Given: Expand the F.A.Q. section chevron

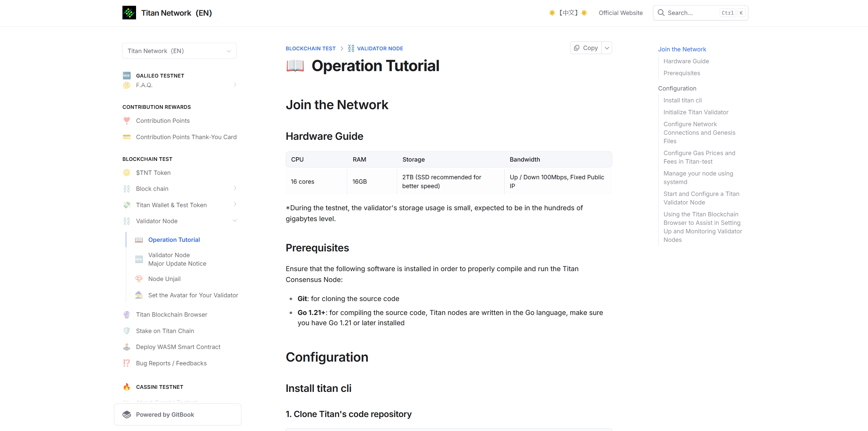Looking at the screenshot, I should point(235,84).
